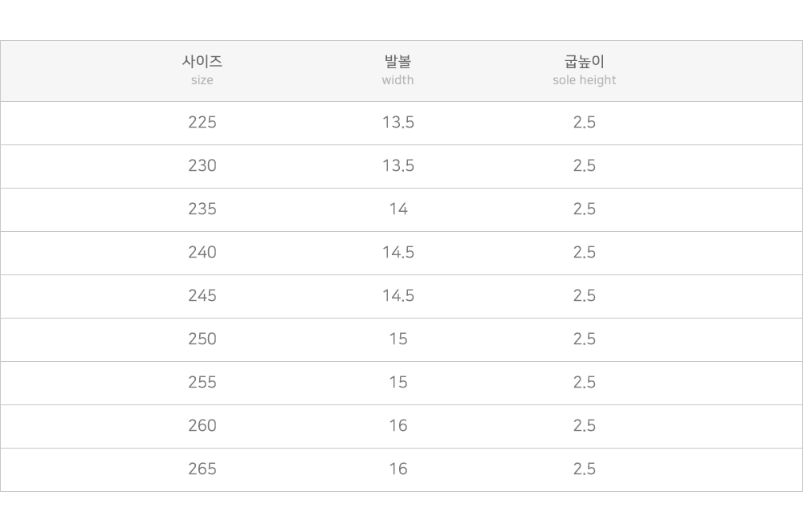
Task: Select size 245 cell
Action: point(202,295)
